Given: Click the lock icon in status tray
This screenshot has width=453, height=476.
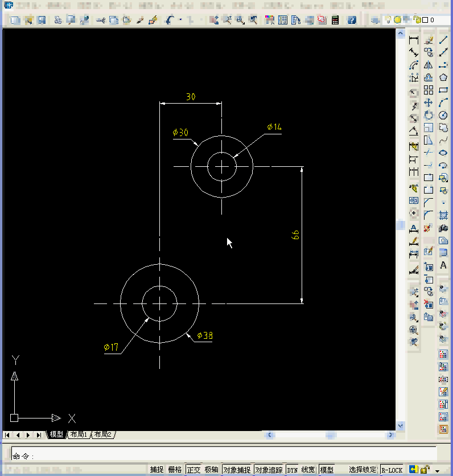Looking at the screenshot, I should point(425,470).
